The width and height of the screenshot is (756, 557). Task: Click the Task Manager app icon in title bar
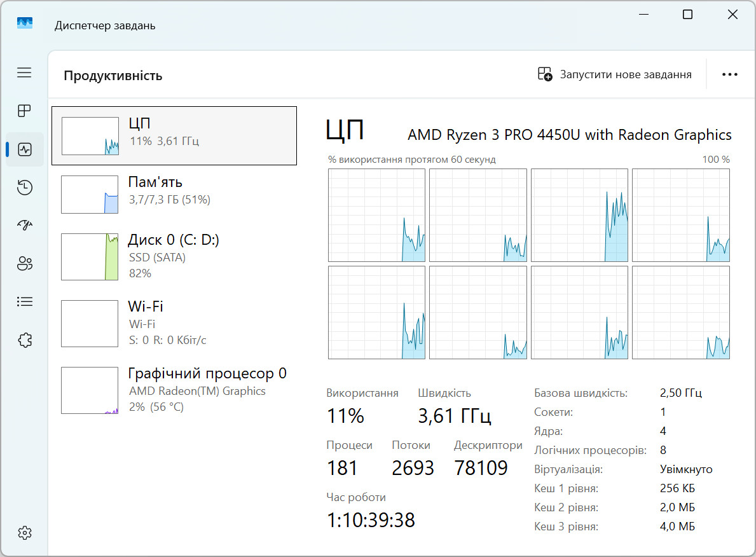tap(25, 23)
